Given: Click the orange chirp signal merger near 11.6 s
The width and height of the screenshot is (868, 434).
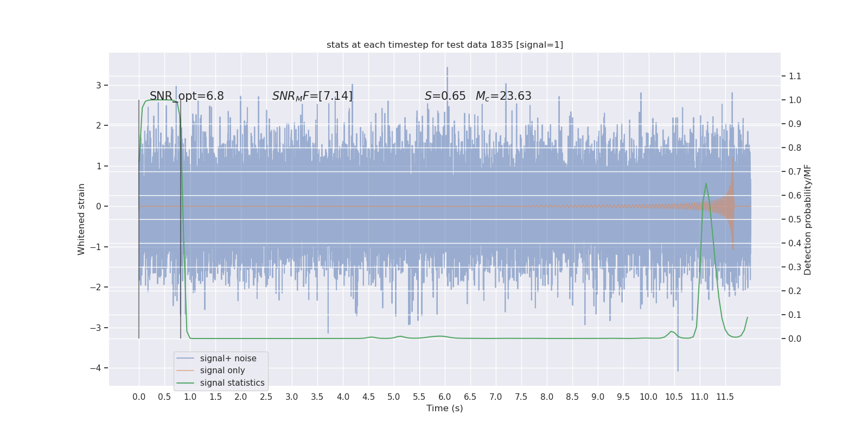Looking at the screenshot, I should (x=732, y=205).
